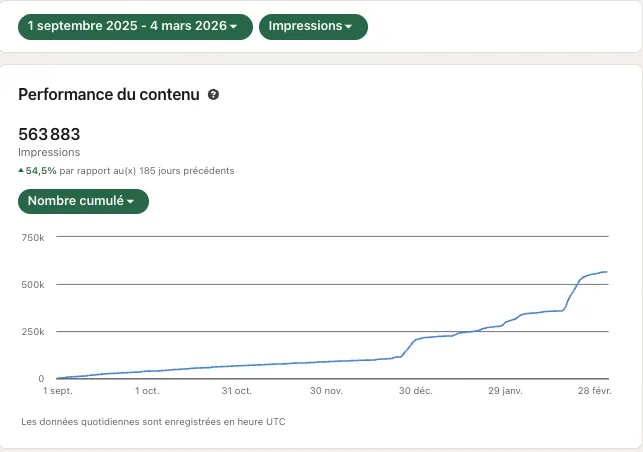Click the 'par rapport au(x) 185 jours précédents' text
The height and width of the screenshot is (452, 643).
tap(147, 171)
